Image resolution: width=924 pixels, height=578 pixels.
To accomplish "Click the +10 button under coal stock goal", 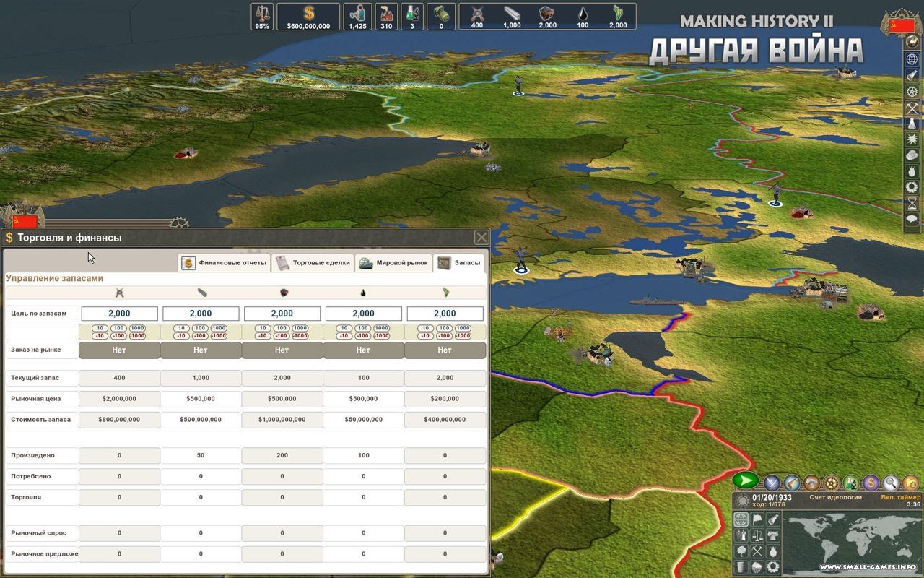I will click(263, 328).
